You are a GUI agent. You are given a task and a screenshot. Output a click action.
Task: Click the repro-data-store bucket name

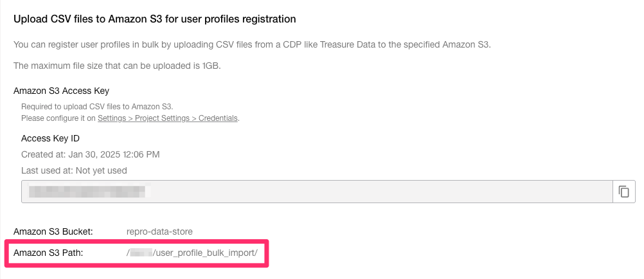click(159, 231)
